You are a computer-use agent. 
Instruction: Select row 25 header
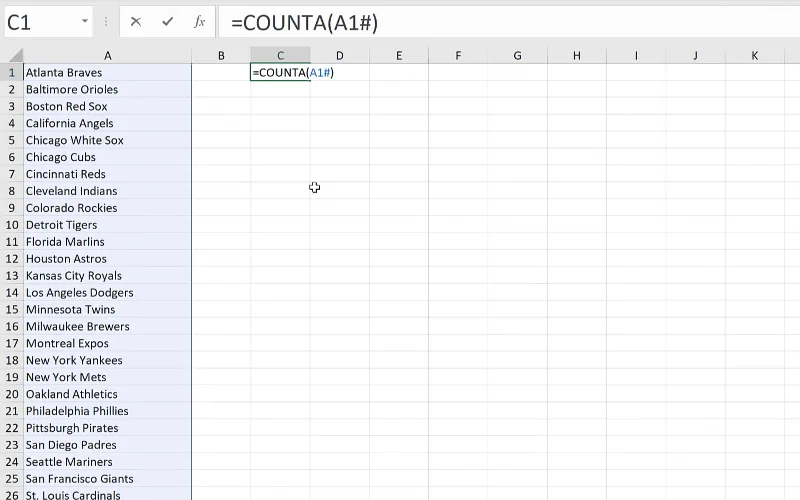[12, 479]
